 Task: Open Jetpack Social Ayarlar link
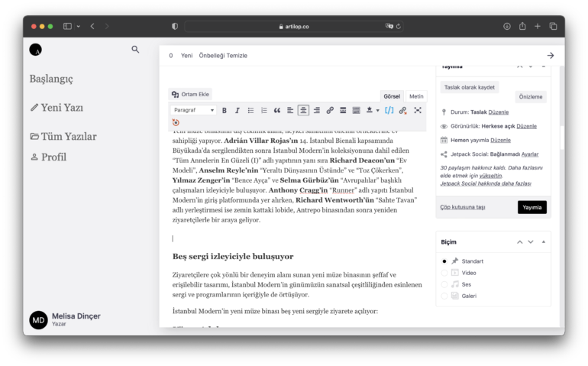529,154
